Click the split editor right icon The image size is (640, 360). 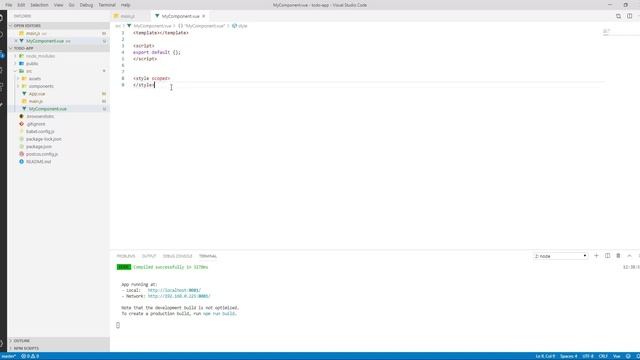(629, 16)
